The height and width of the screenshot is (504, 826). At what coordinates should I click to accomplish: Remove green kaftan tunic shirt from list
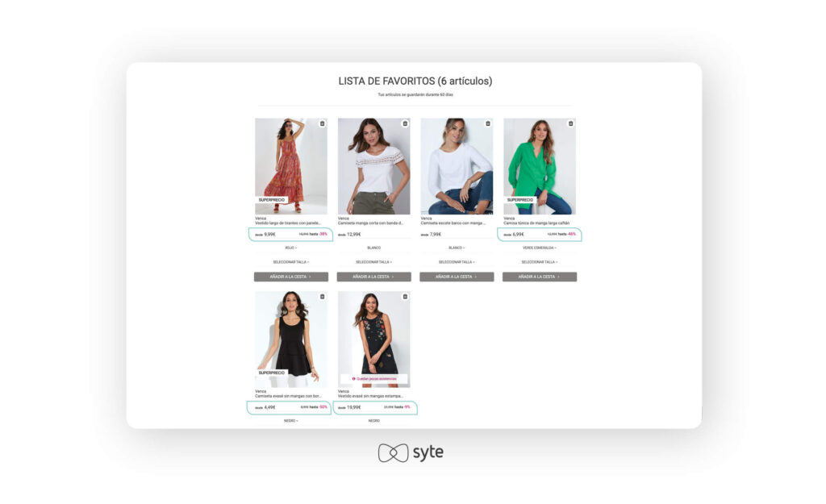pos(570,123)
